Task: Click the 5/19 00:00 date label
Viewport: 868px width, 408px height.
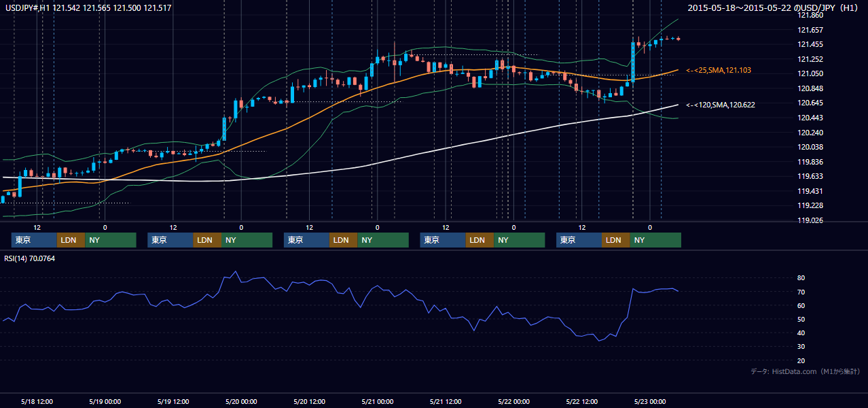Action: point(105,401)
